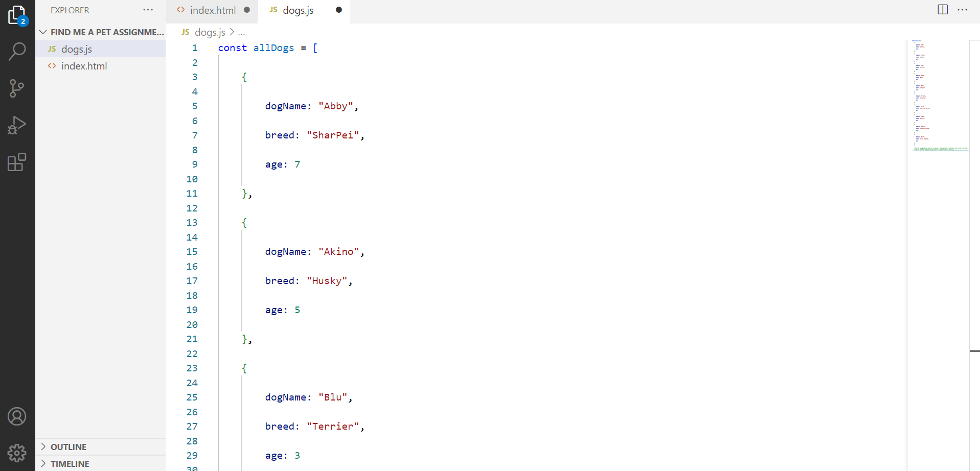Expand the OUTLINE section
The width and height of the screenshot is (980, 471).
tap(101, 447)
